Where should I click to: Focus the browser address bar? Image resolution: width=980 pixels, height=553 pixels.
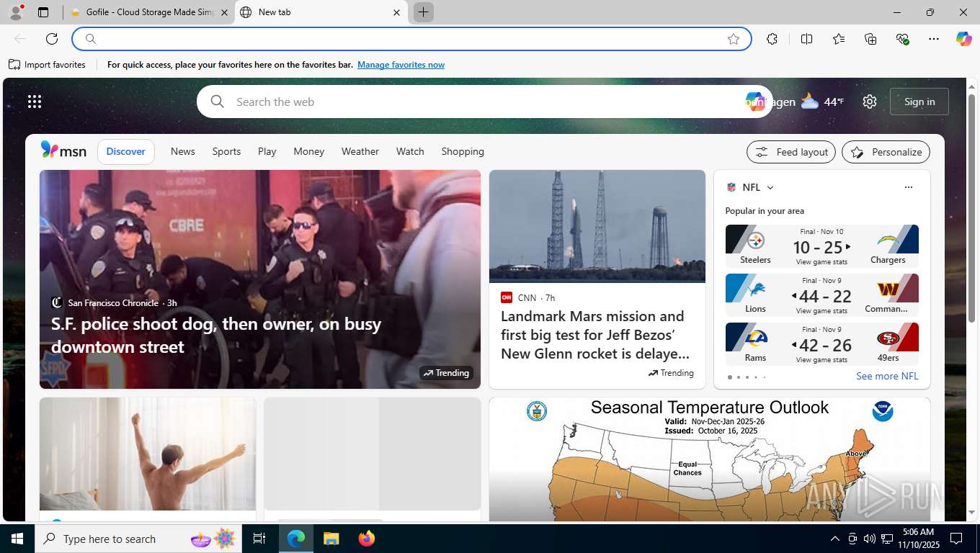[x=411, y=39]
